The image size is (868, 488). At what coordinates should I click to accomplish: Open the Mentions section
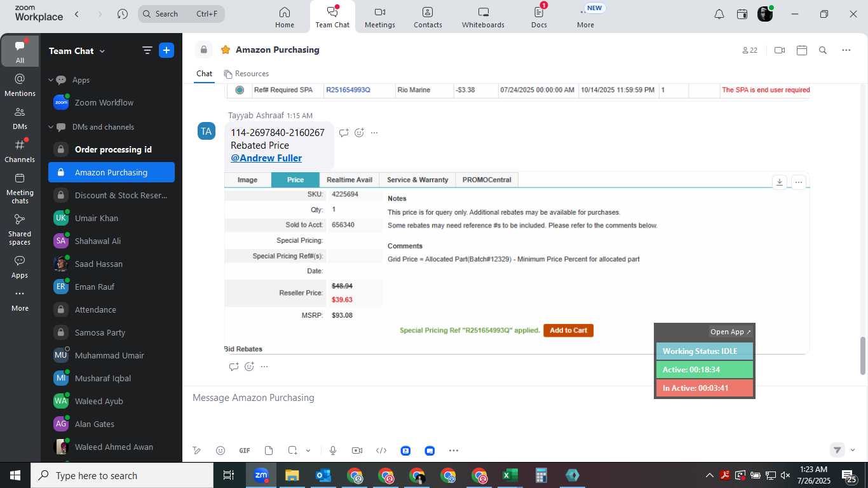[20, 85]
